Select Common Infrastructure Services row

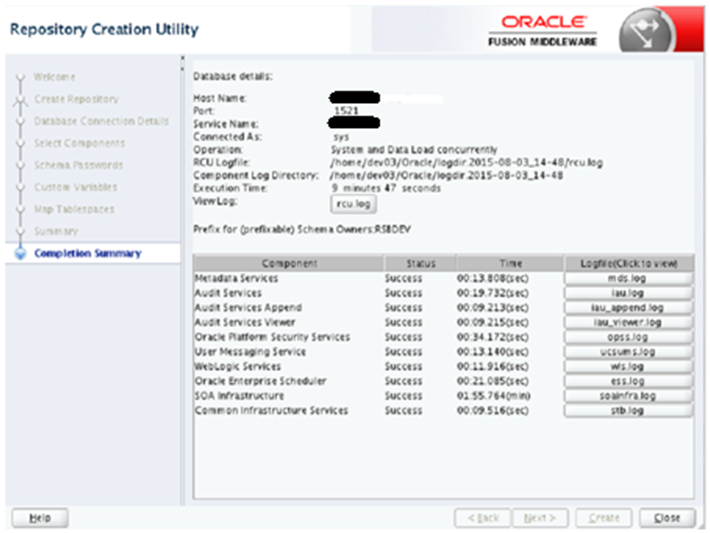pos(444,410)
